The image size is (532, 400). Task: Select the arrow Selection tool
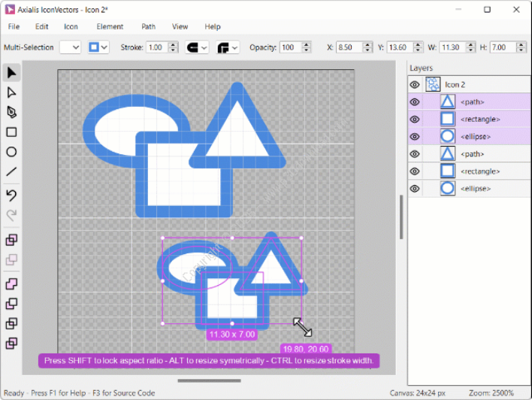(11, 73)
